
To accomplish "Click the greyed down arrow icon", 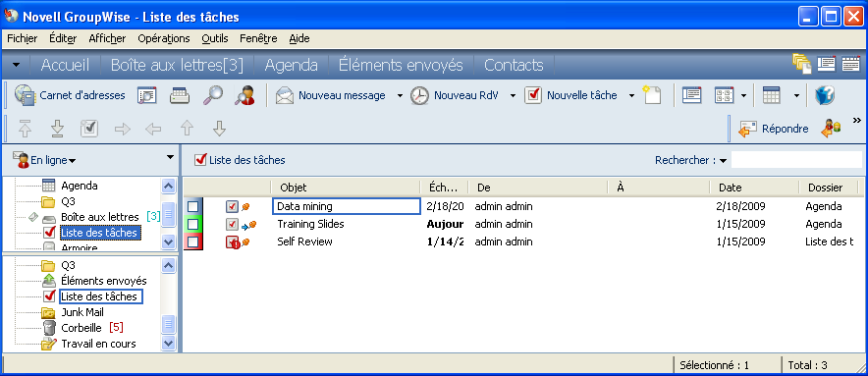I will point(220,129).
